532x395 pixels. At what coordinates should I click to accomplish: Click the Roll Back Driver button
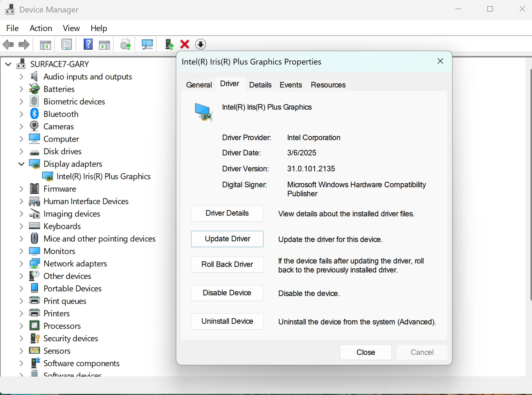227,265
